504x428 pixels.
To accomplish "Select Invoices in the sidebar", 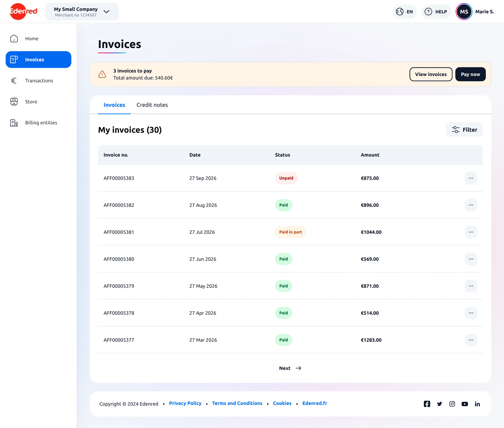I will 38,60.
